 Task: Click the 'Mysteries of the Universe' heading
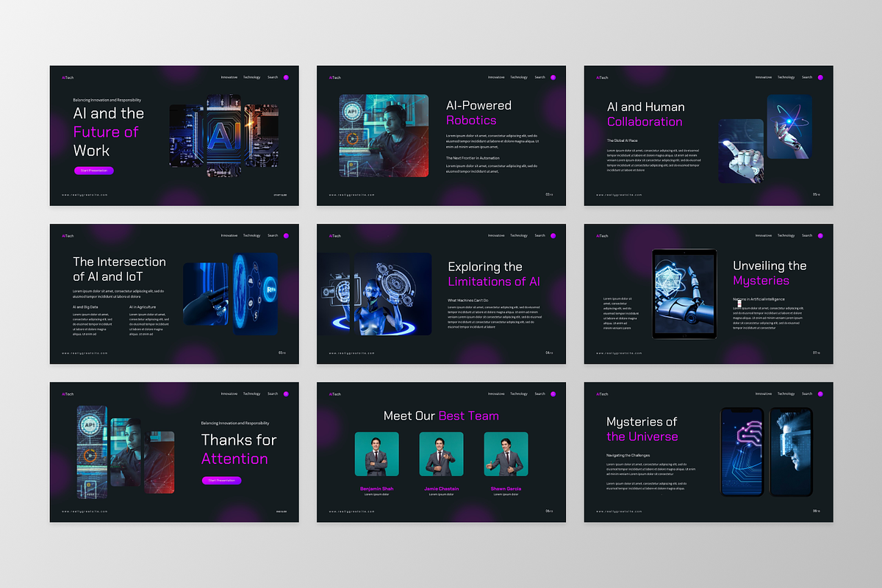pyautogui.click(x=642, y=429)
